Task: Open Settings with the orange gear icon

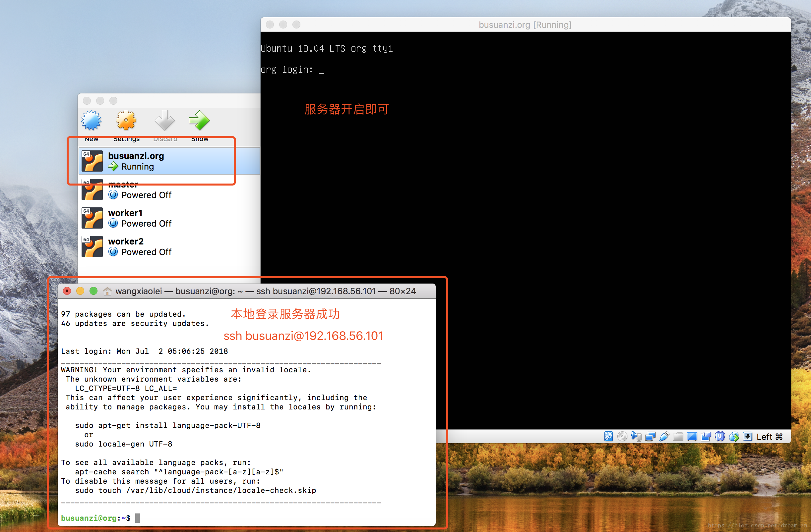Action: 126,120
